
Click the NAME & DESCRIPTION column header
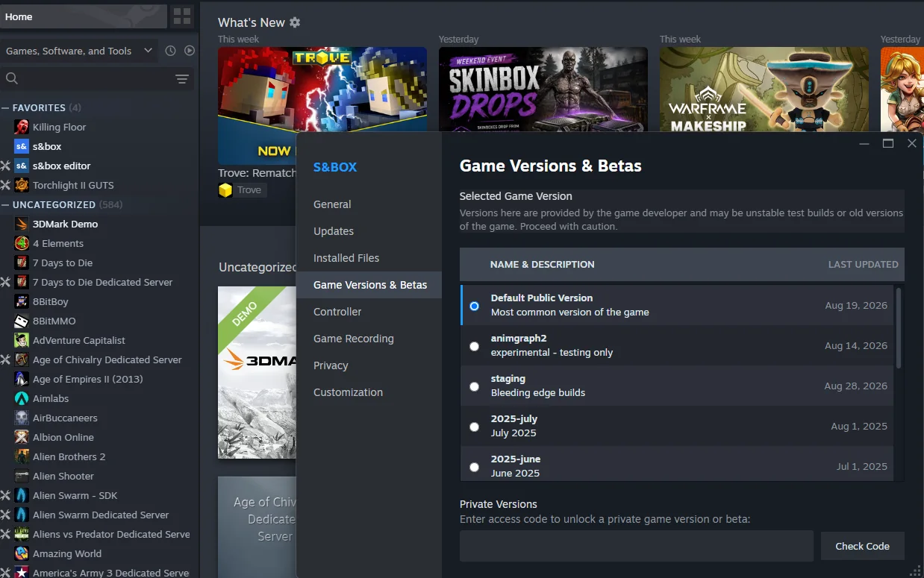point(543,264)
